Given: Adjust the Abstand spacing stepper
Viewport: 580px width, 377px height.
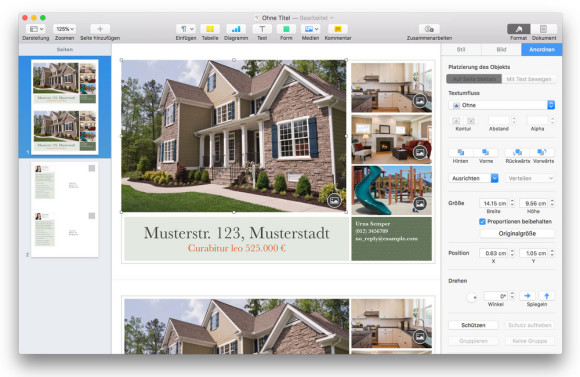Looking at the screenshot, I should (514, 120).
